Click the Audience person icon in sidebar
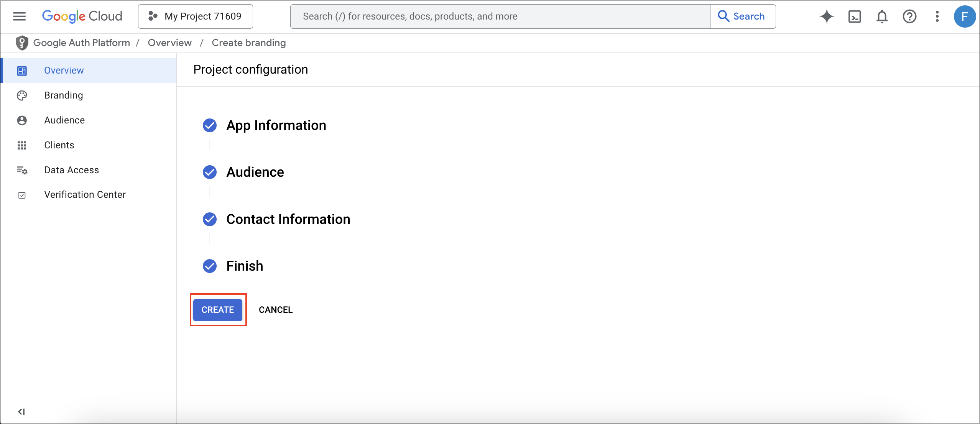 click(22, 120)
